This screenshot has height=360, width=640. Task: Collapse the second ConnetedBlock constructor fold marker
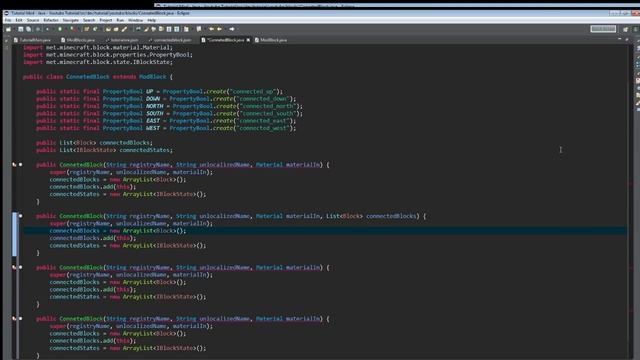tap(20, 216)
